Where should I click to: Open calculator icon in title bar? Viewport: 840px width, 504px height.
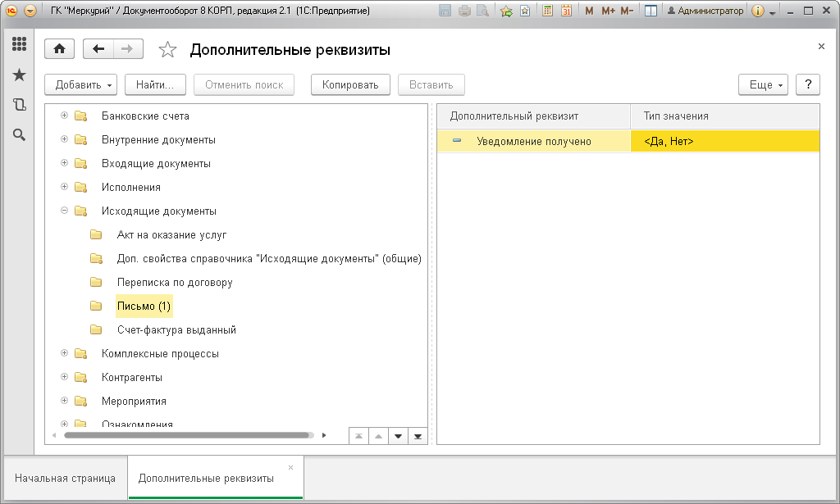click(547, 11)
